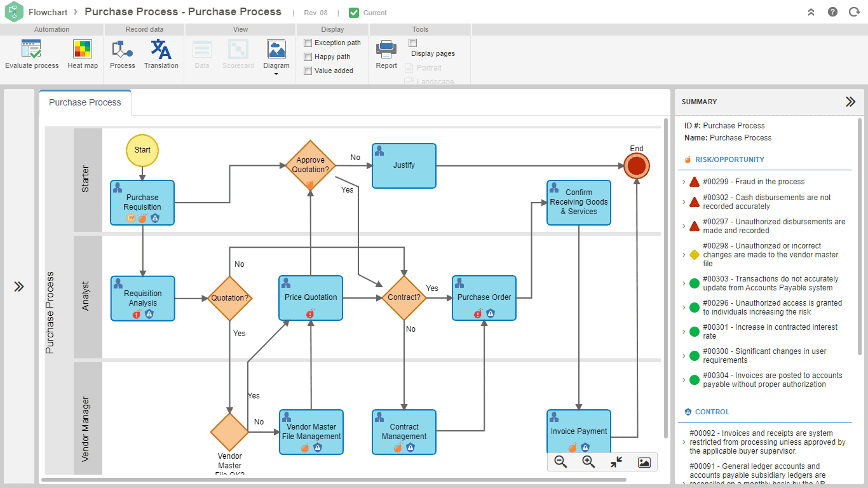Click the Flowchart breadcrumb item
This screenshot has height=488, width=868.
tap(48, 12)
